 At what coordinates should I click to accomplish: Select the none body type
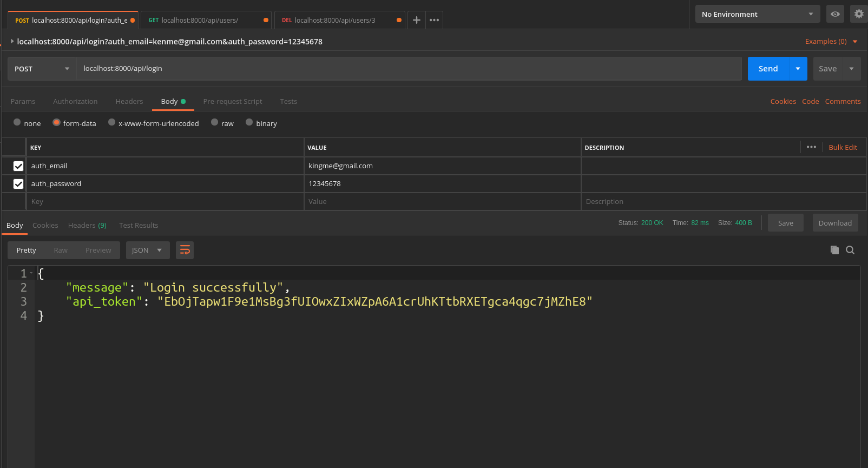pos(17,122)
